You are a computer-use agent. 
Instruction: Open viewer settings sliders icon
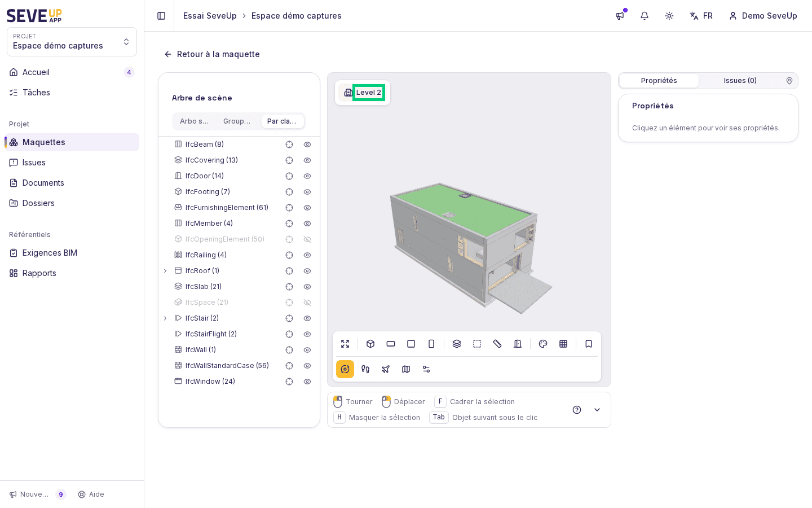426,369
